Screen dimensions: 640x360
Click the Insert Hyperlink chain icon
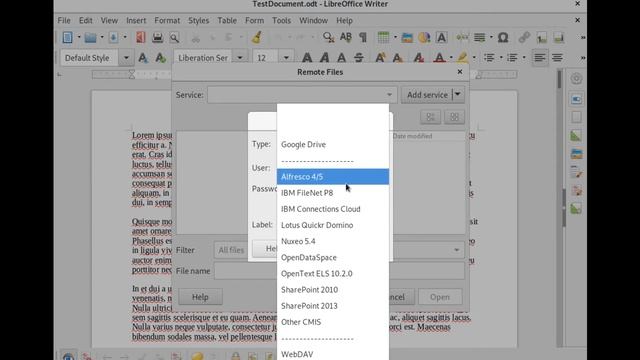point(524,38)
